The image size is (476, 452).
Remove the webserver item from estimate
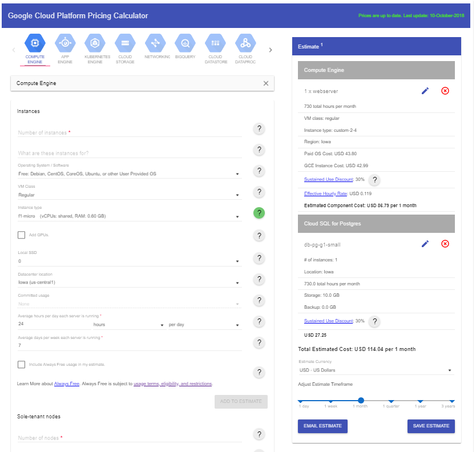point(445,91)
